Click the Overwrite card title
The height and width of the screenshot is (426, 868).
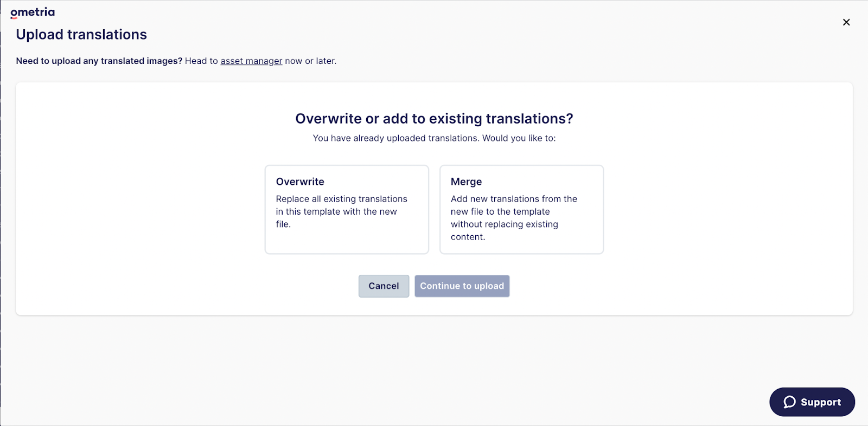300,182
